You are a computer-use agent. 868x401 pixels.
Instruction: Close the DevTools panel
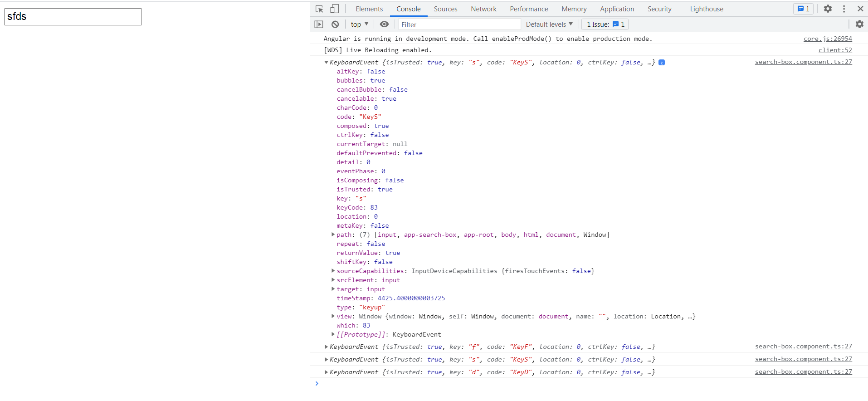click(860, 9)
